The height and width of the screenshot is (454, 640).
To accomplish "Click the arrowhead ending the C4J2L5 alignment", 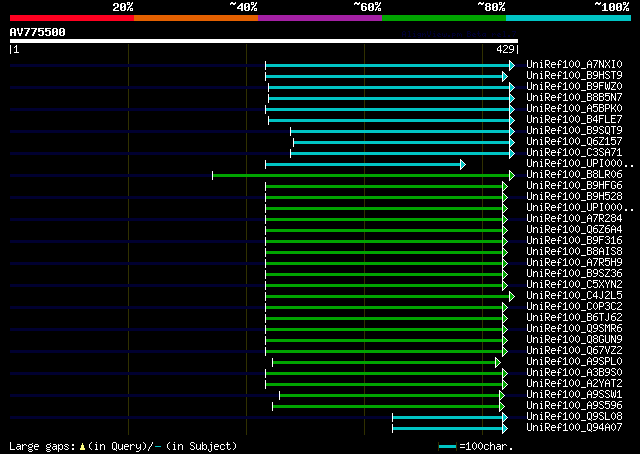I will tap(512, 297).
